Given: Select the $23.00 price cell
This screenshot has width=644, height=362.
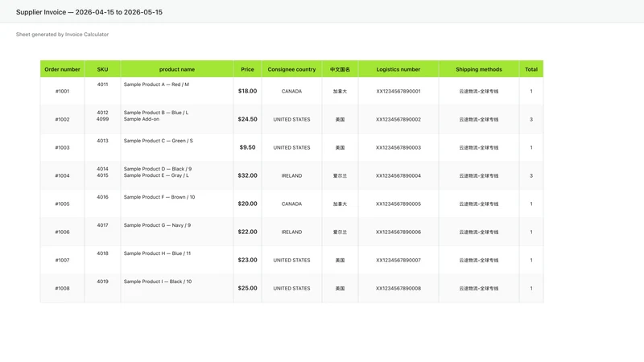Looking at the screenshot, I should tap(247, 260).
